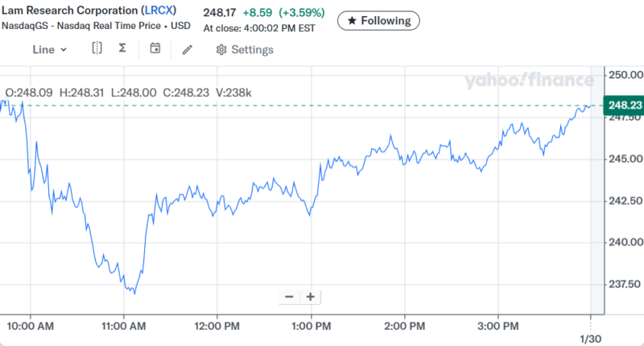Screen dimensions: 644x346
Task: Open chart Settings
Action: point(245,50)
